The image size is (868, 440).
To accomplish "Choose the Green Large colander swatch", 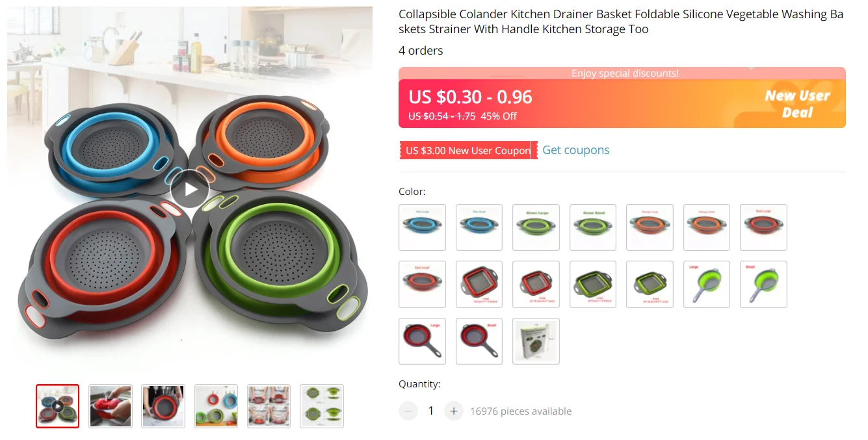I will [x=536, y=227].
